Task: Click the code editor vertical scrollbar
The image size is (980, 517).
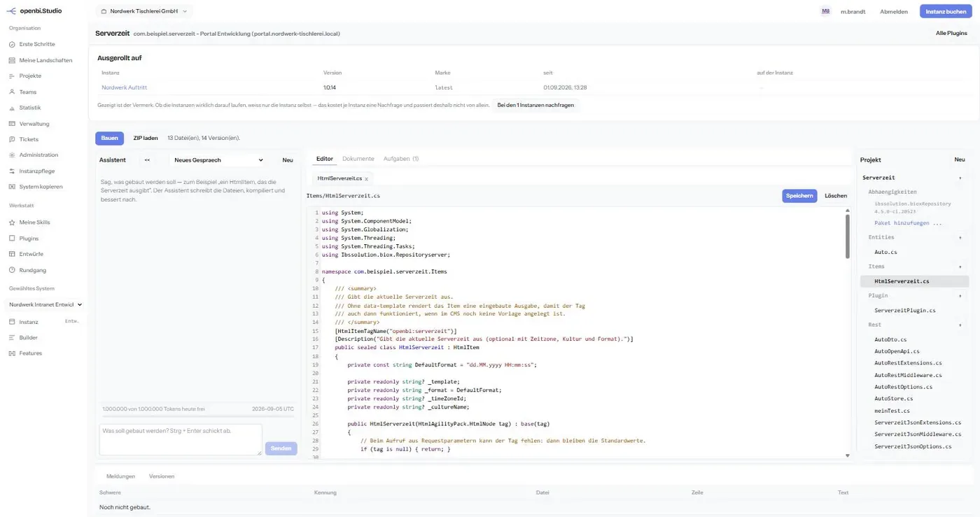Action: pos(848,236)
